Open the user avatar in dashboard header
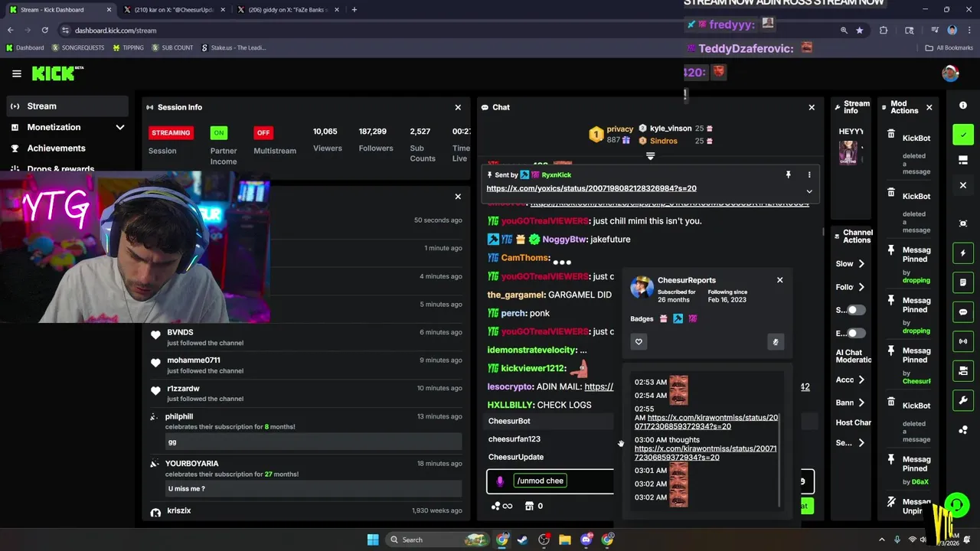The height and width of the screenshot is (551, 980). click(950, 73)
